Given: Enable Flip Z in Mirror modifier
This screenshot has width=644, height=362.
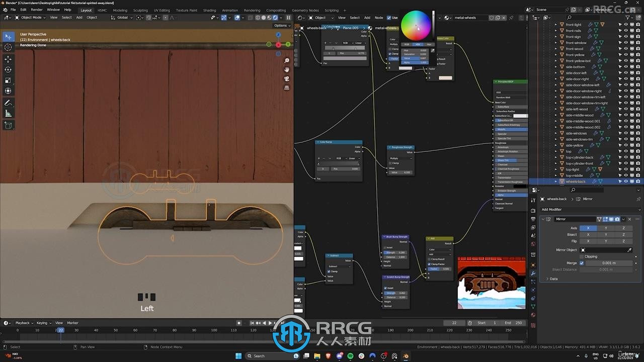Looking at the screenshot, I should click(623, 241).
